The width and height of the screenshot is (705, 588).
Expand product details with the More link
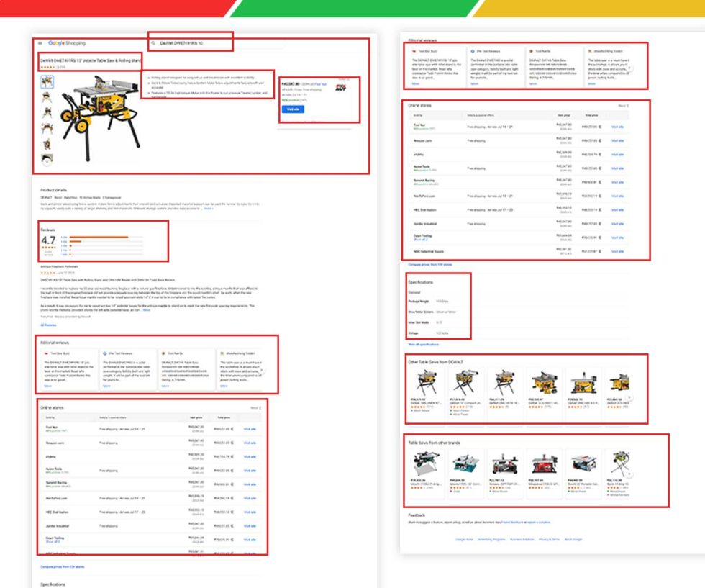pyautogui.click(x=208, y=209)
